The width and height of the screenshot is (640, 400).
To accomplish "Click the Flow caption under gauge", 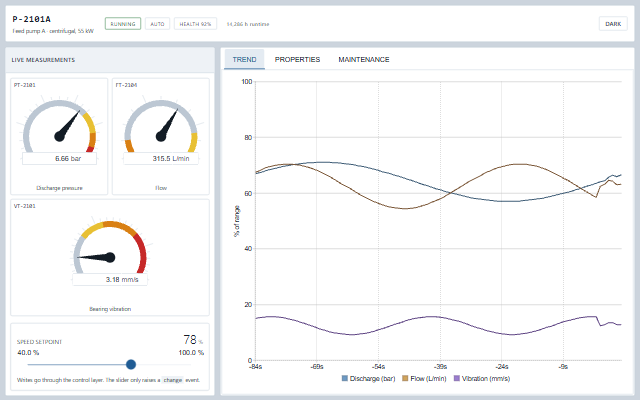I will coord(161,188).
